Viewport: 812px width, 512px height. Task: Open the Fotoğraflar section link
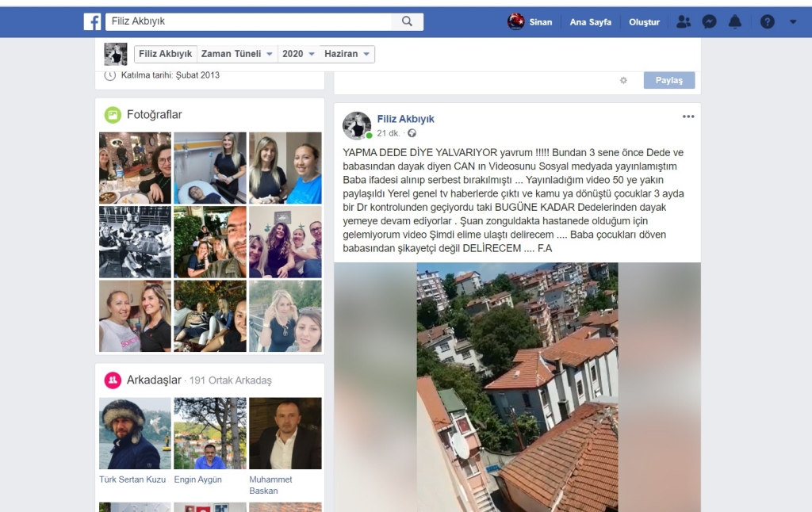pos(154,115)
